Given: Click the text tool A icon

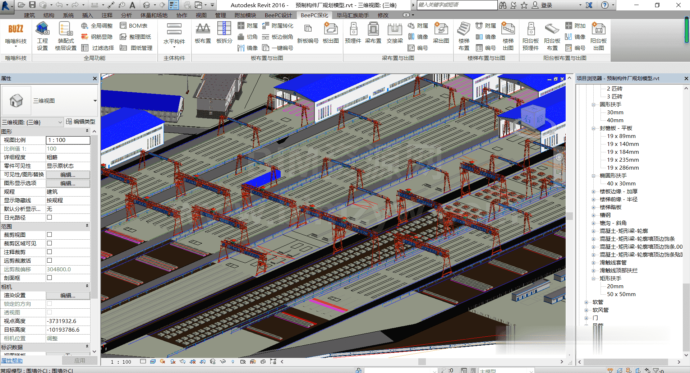Looking at the screenshot, I should [x=132, y=5].
